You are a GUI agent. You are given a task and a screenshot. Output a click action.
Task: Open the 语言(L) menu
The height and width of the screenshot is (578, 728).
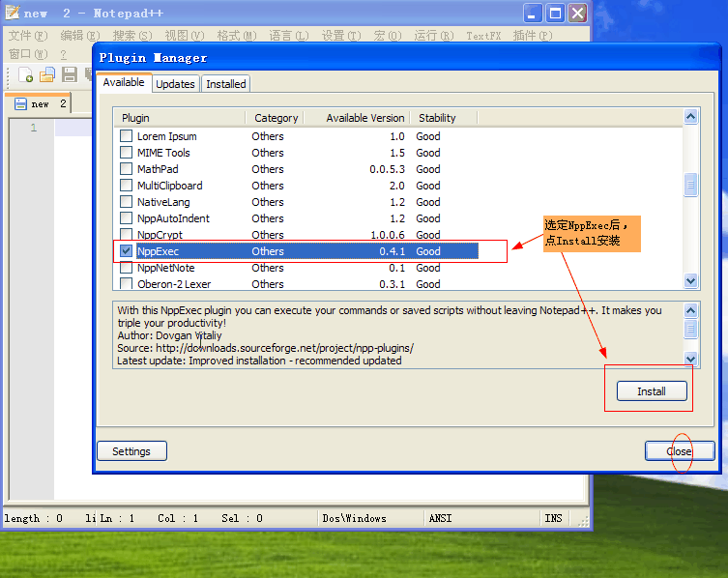(289, 36)
